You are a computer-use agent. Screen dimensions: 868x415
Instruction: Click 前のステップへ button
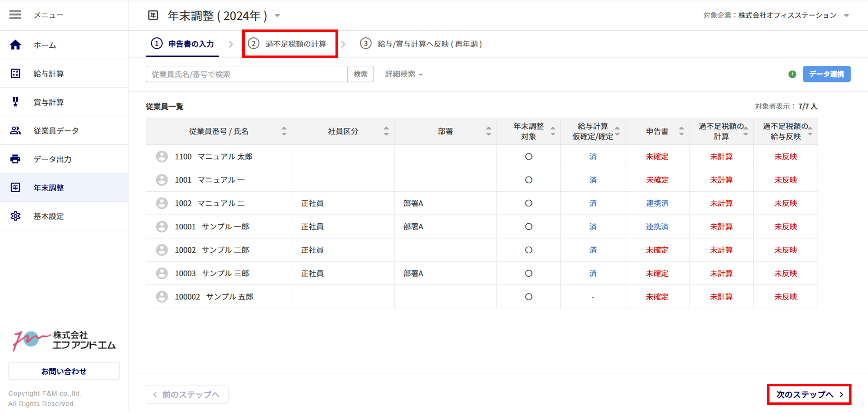(x=187, y=394)
